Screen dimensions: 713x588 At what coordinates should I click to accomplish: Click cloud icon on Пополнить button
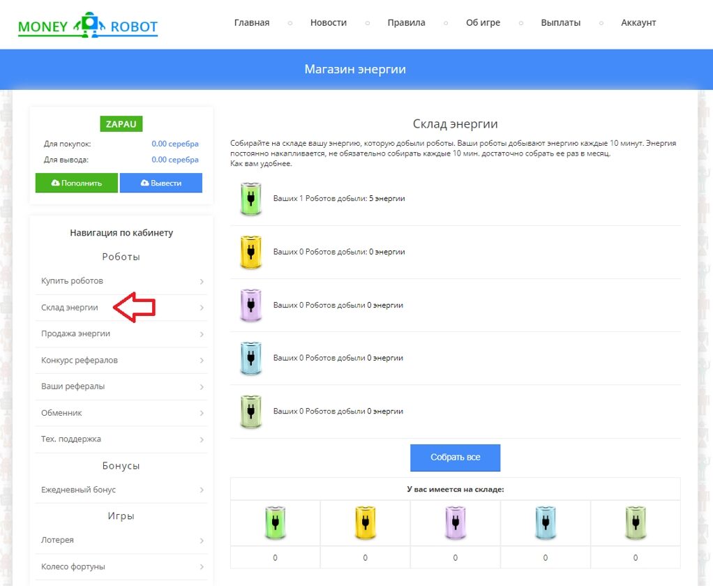tap(56, 183)
